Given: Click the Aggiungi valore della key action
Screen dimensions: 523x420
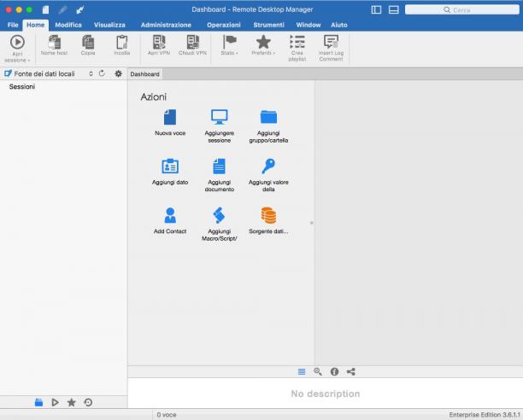Looking at the screenshot, I should coord(268,175).
